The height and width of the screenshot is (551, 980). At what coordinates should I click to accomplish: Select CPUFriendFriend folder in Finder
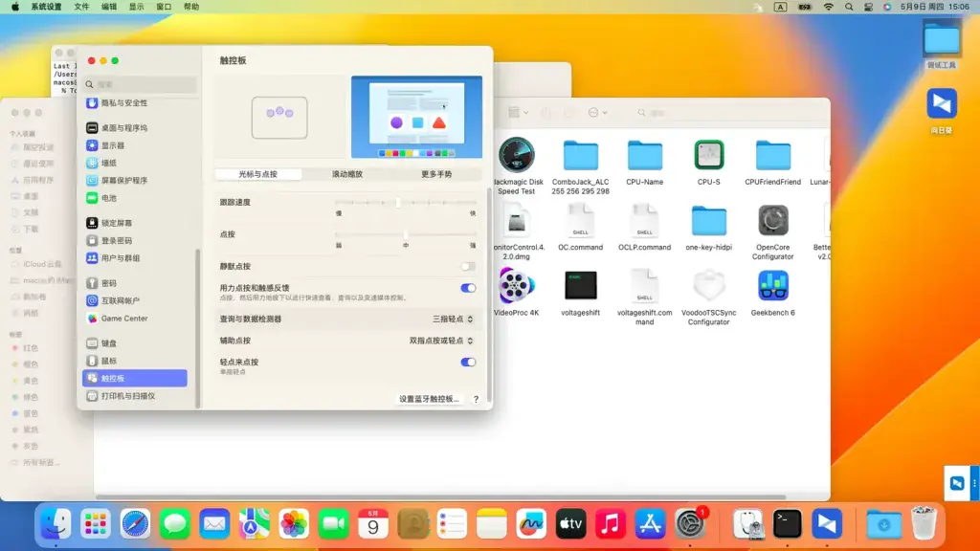(x=773, y=155)
